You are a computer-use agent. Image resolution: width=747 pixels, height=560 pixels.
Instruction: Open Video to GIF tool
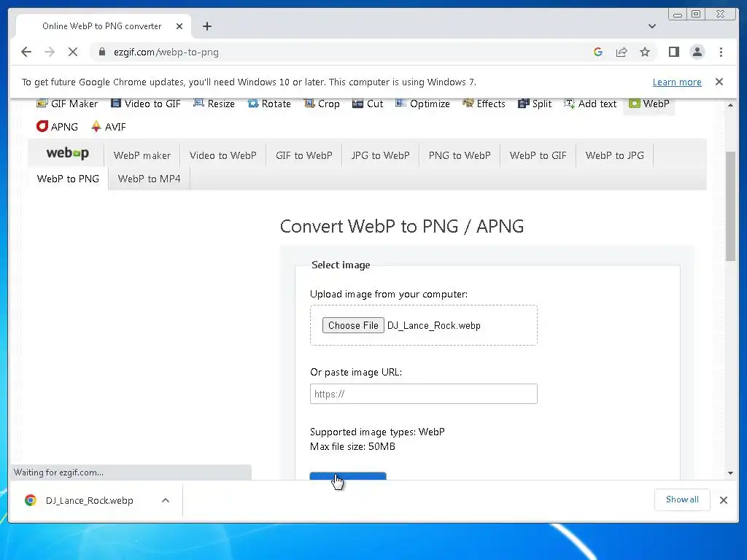tap(146, 104)
